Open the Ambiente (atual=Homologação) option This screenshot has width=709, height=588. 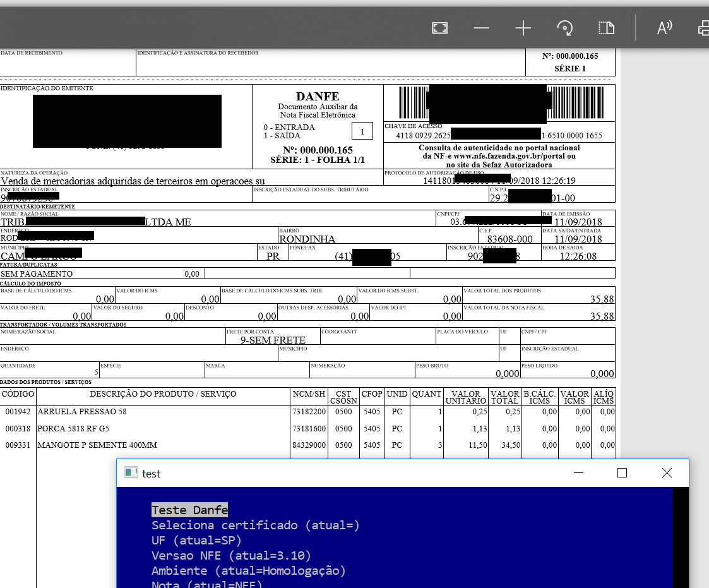tap(249, 570)
